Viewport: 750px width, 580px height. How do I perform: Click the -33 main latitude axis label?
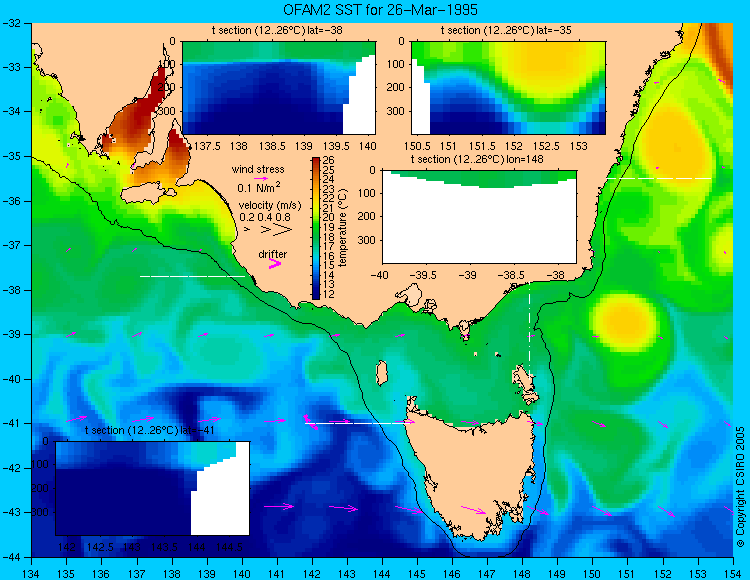point(11,67)
